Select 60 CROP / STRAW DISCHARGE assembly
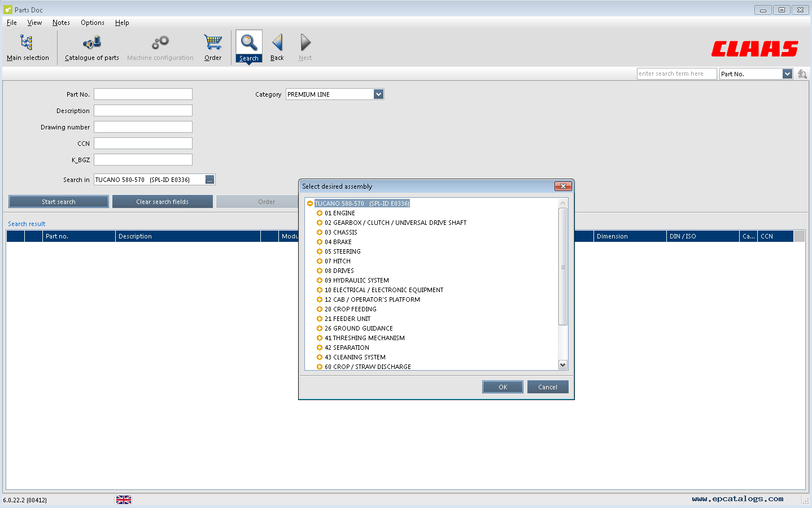 coord(368,367)
